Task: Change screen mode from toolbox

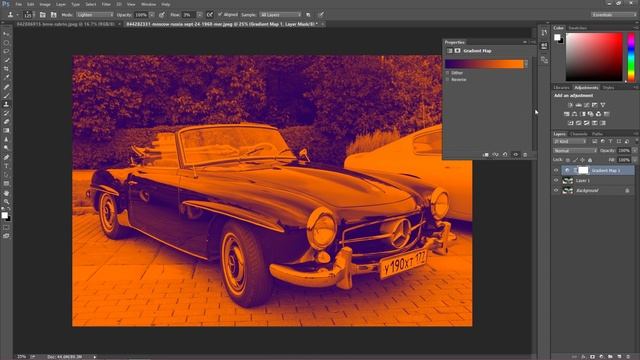Action: click(6, 236)
